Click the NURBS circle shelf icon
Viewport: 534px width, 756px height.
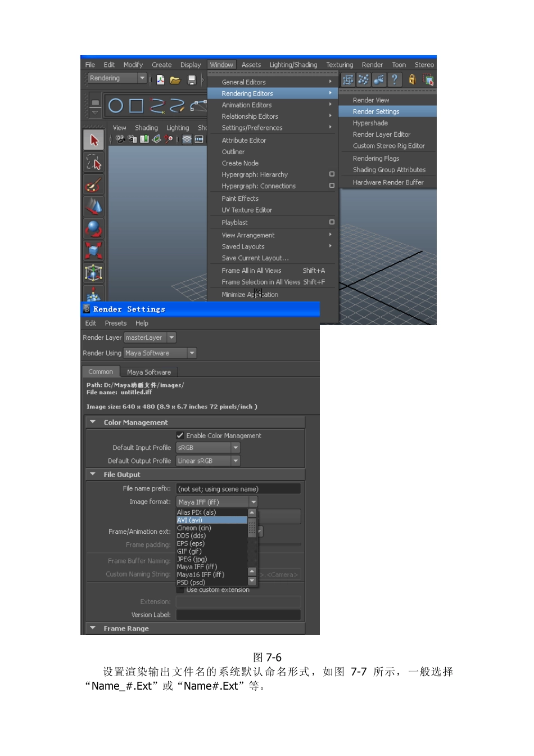(x=116, y=106)
